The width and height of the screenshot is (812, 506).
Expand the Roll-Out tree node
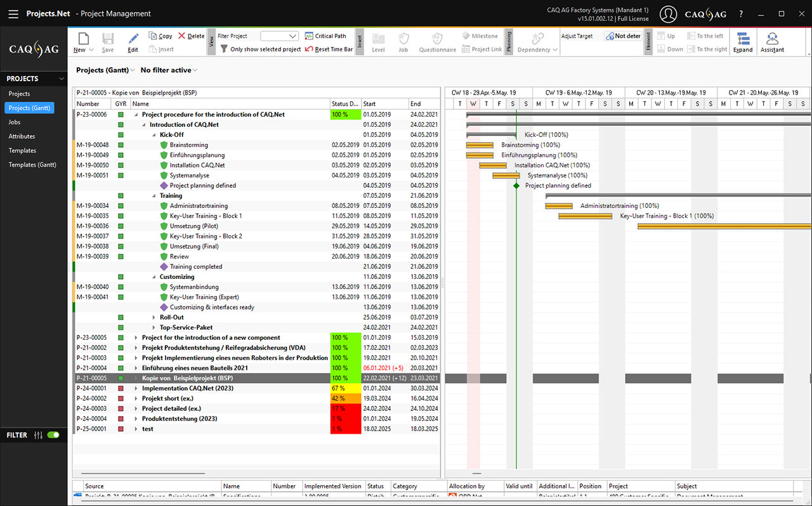(x=154, y=318)
